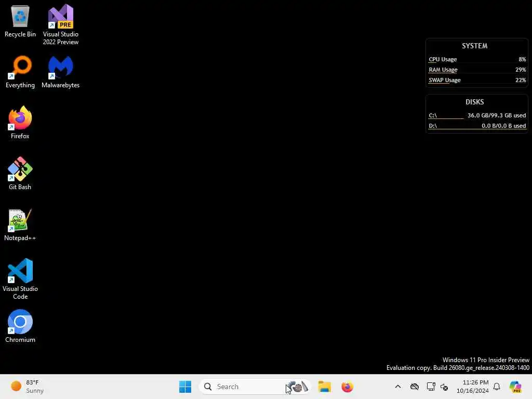Open the network display tray icon

coord(431,387)
